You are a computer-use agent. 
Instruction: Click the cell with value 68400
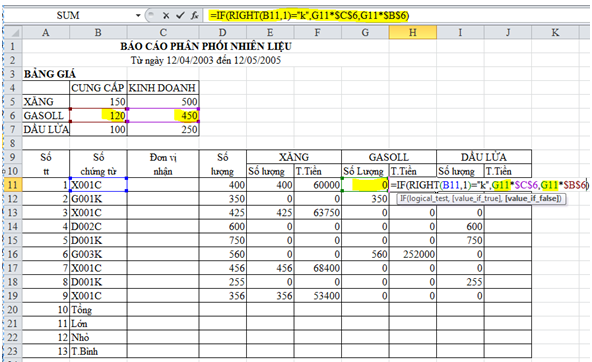318,268
